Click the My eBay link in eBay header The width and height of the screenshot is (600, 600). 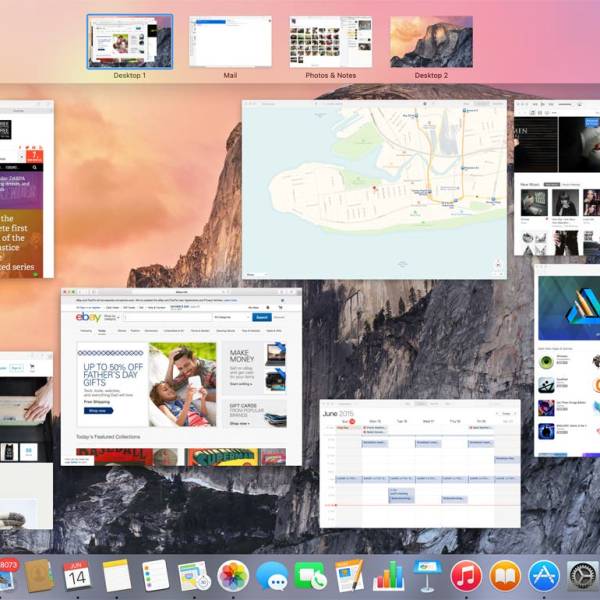[x=253, y=307]
